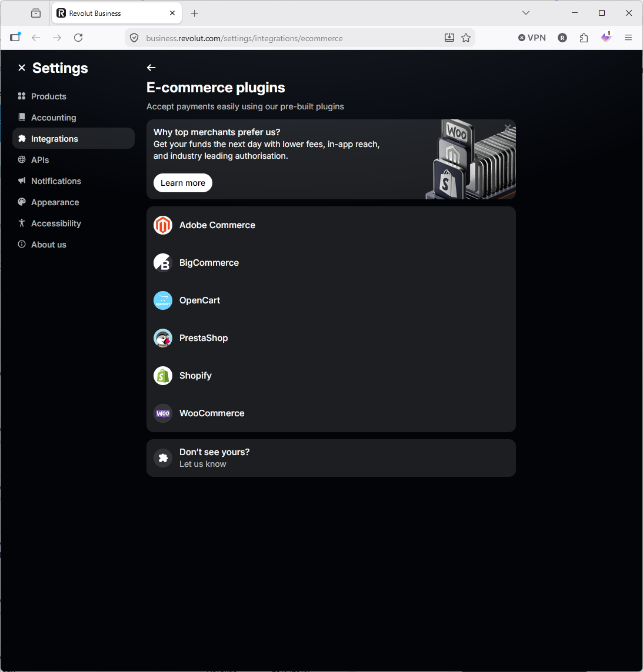Viewport: 643px width, 672px height.
Task: Open Products settings section
Action: (x=74, y=96)
